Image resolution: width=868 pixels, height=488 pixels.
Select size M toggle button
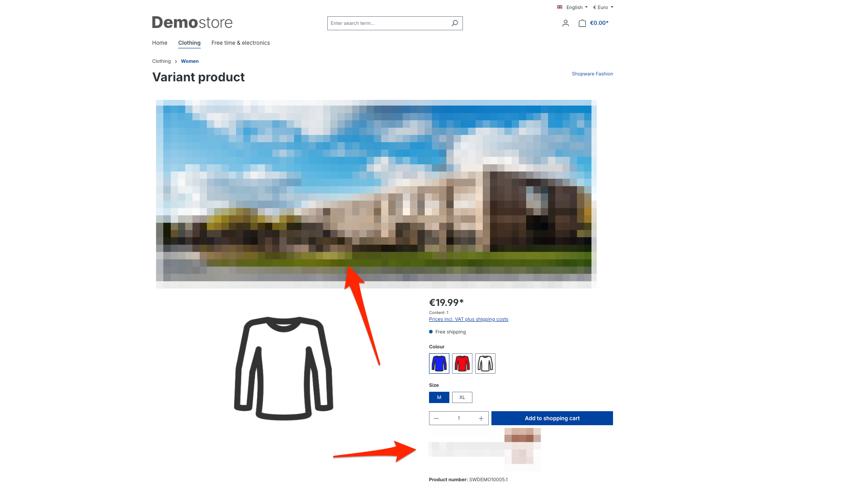click(439, 398)
